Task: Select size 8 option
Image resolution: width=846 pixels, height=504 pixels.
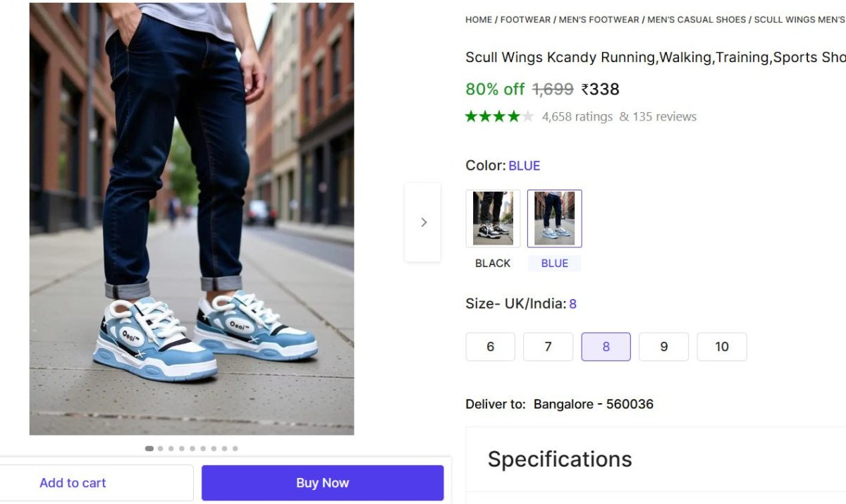Action: coord(606,347)
